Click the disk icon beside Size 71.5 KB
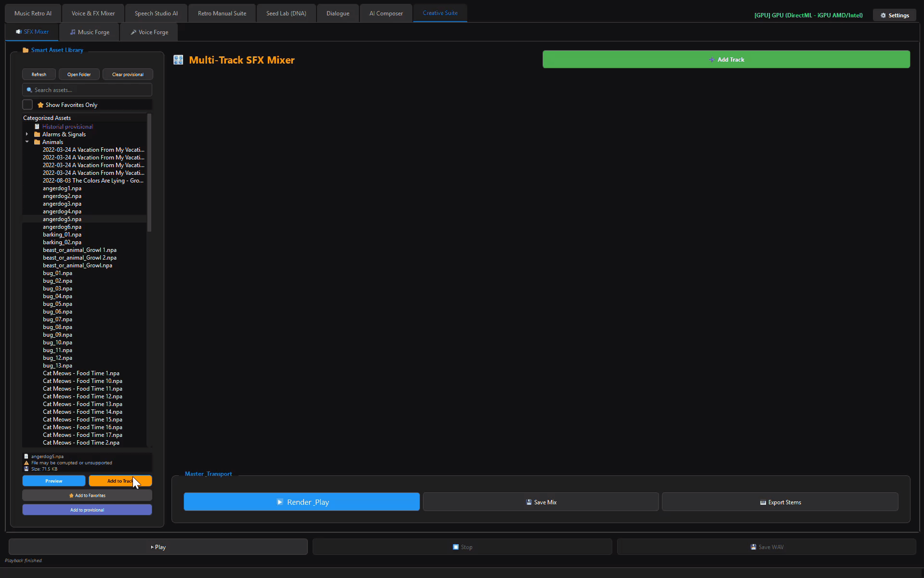The image size is (924, 578). [x=26, y=469]
